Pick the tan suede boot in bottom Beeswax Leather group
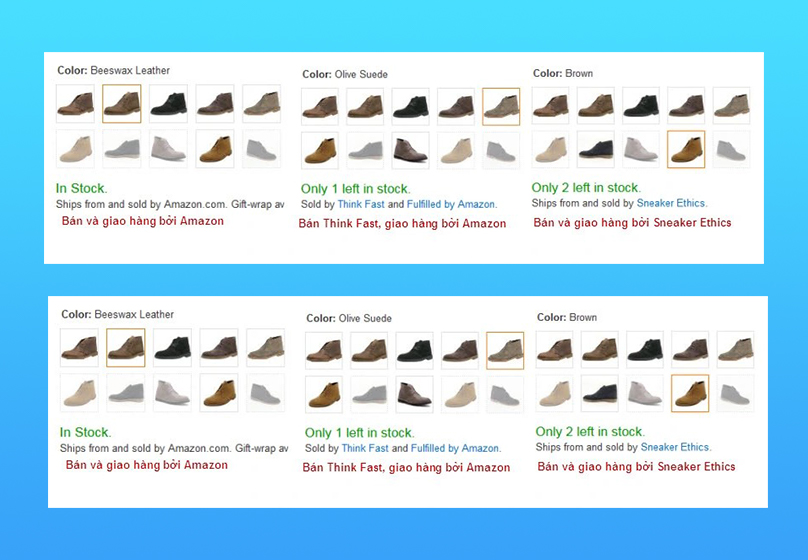Image resolution: width=808 pixels, height=560 pixels. 219,393
